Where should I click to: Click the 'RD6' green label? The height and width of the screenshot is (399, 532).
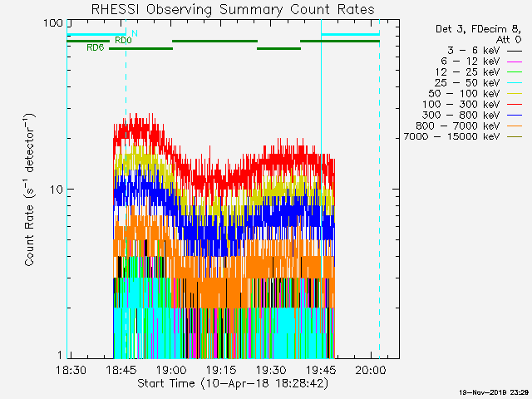96,47
